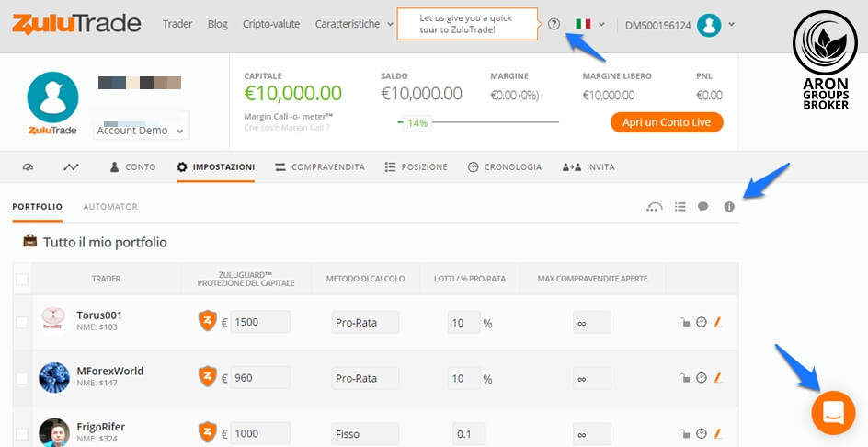Screen dimensions: 868x447
Task: Click the teal user avatar in header
Action: tap(709, 25)
